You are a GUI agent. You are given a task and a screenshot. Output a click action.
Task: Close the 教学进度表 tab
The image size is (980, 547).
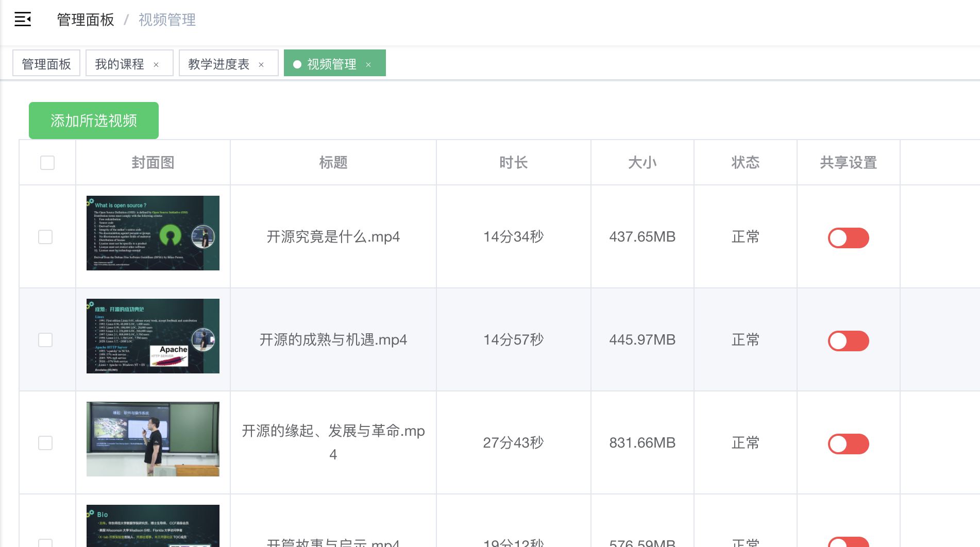pyautogui.click(x=261, y=64)
